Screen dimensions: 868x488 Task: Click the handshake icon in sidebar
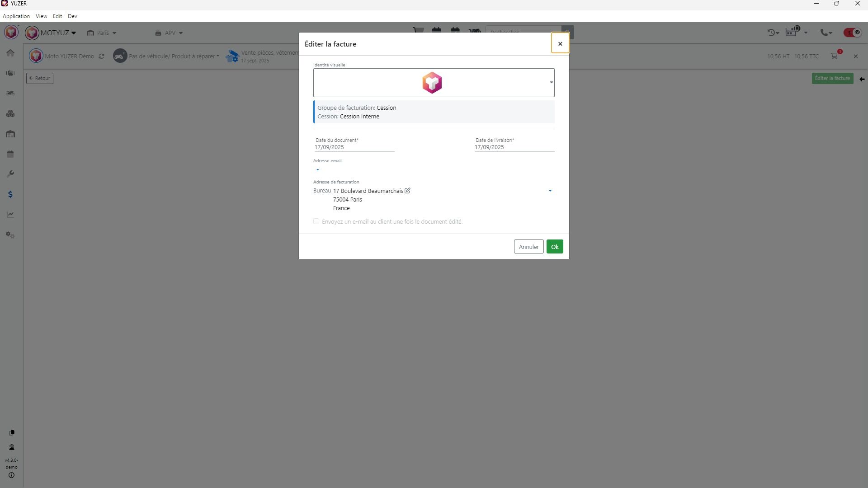click(x=10, y=73)
